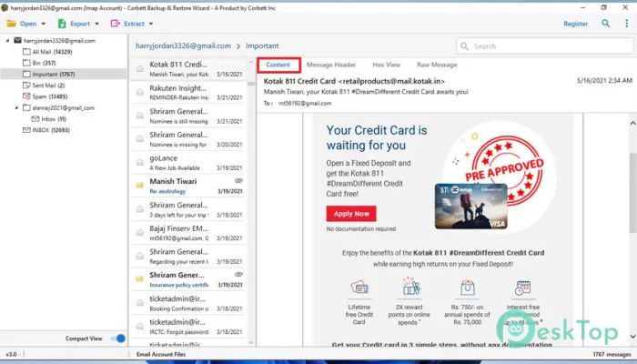Open the Nominee is still missing email
Viewport: 637px width, 364px height.
tap(187, 116)
